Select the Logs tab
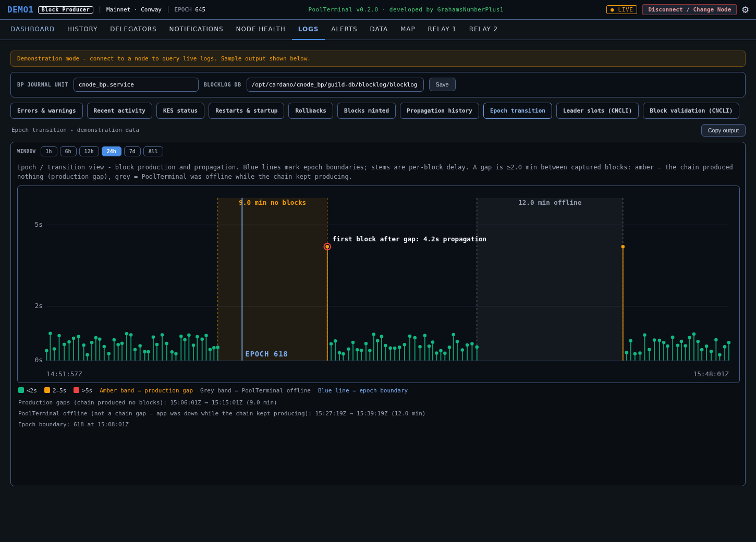The width and height of the screenshot is (756, 542). pos(308,29)
